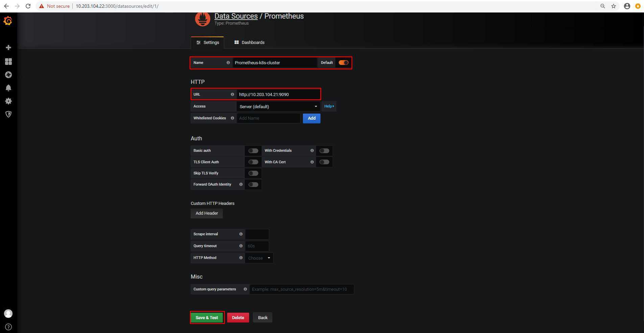Image resolution: width=644 pixels, height=333 pixels.
Task: Enable the With Credentials switch
Action: click(324, 151)
